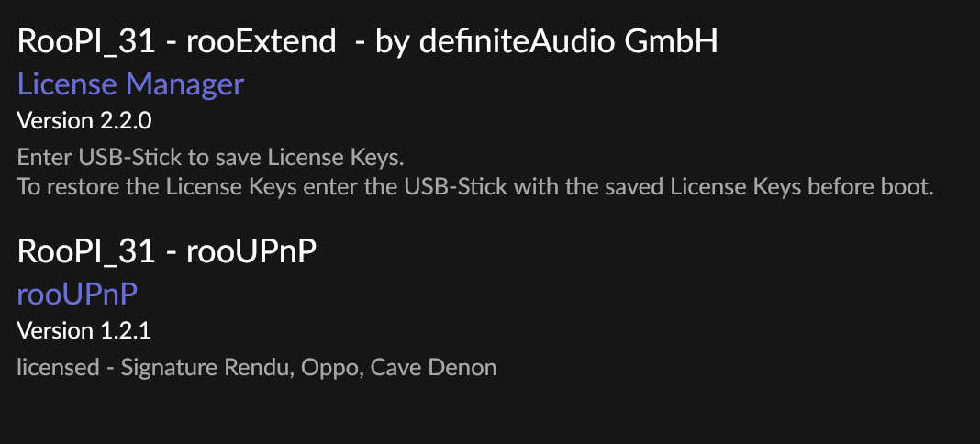This screenshot has height=444, width=980.
Task: Select the Version 2.2.0 label
Action: tap(84, 120)
